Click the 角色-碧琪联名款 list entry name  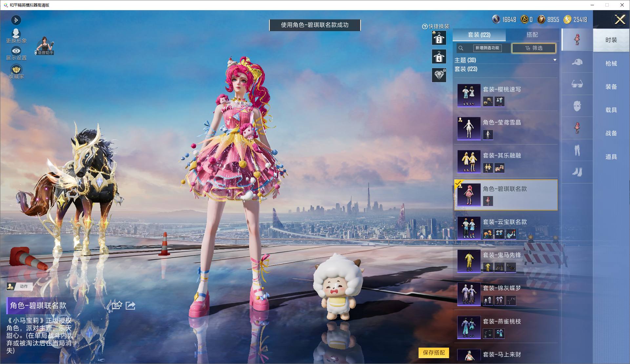[x=505, y=189]
